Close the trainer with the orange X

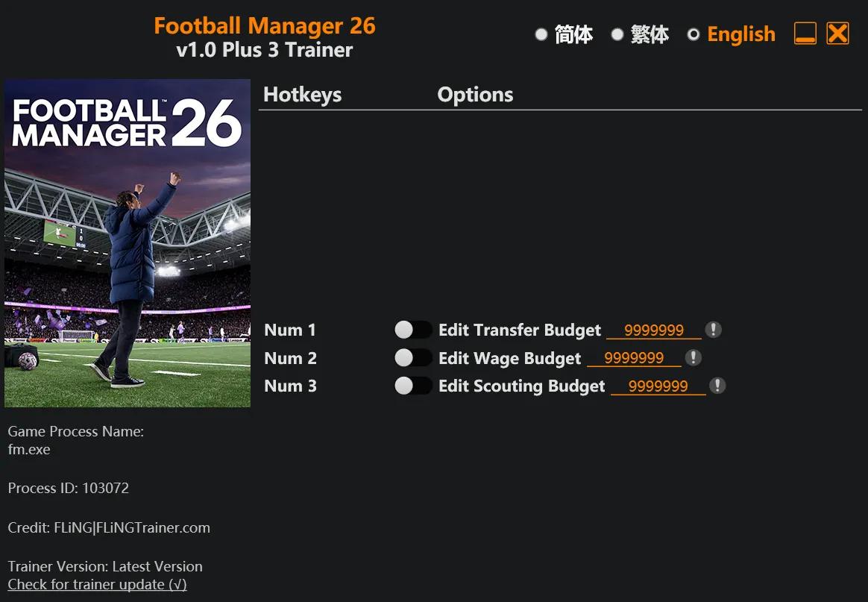837,34
